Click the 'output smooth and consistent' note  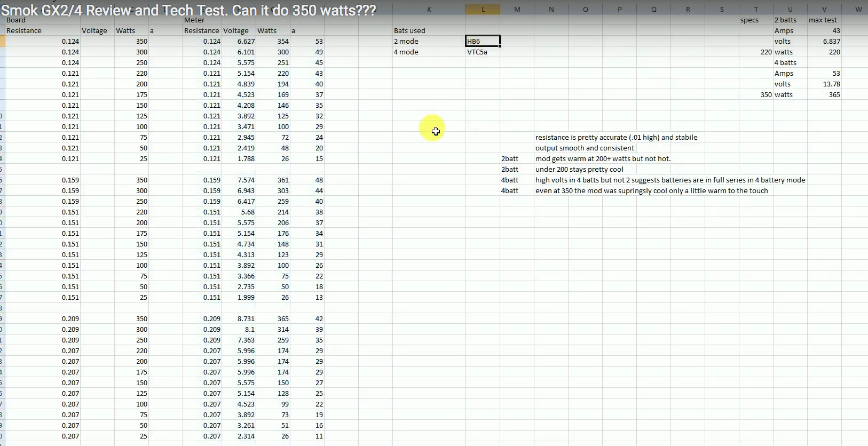click(x=585, y=148)
